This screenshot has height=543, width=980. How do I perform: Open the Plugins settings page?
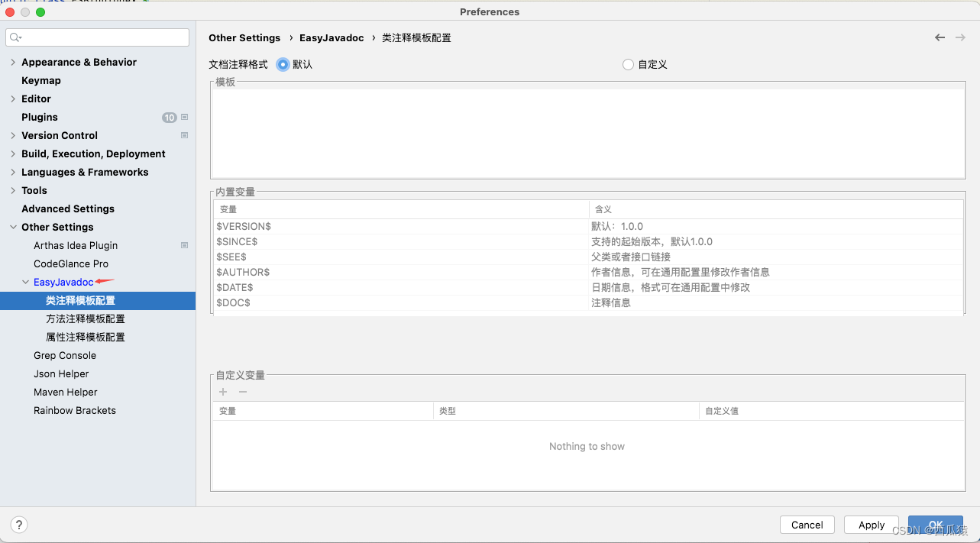(x=40, y=117)
